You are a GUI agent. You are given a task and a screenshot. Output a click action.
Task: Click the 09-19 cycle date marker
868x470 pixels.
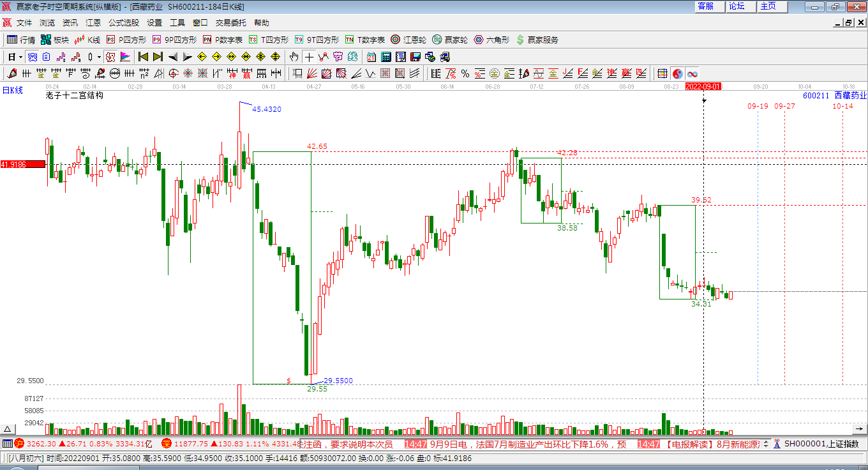click(758, 106)
